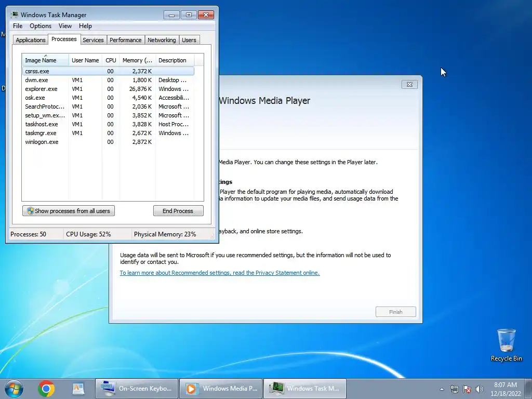532x399 pixels.
Task: Click the 26,876 K memory value
Action: coord(140,89)
